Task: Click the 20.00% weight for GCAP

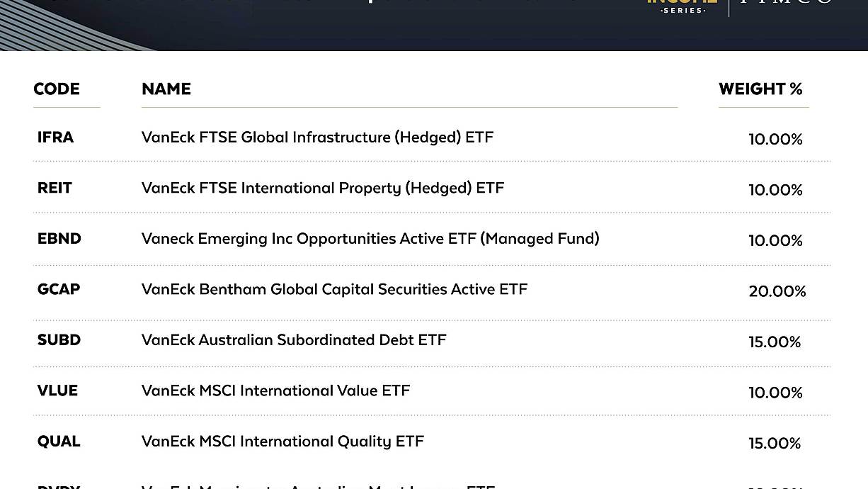Action: 777,291
